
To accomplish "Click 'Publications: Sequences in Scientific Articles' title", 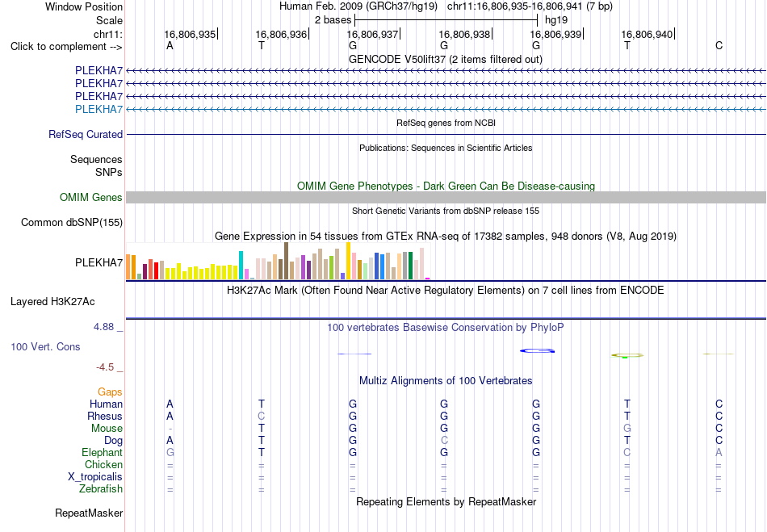I will 446,148.
